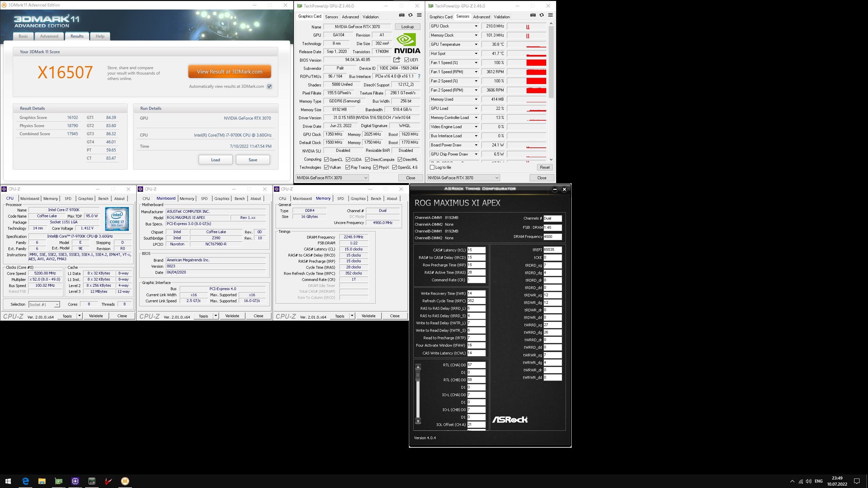Screen dimensions: 868x488
Task: Open hamburger menu in GPU-Z Sensors window
Action: tap(550, 15)
